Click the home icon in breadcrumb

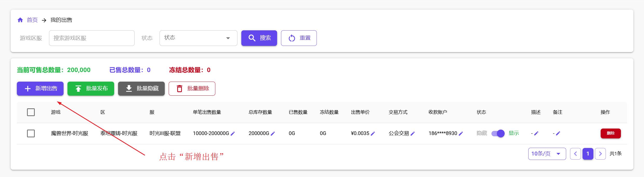point(20,20)
